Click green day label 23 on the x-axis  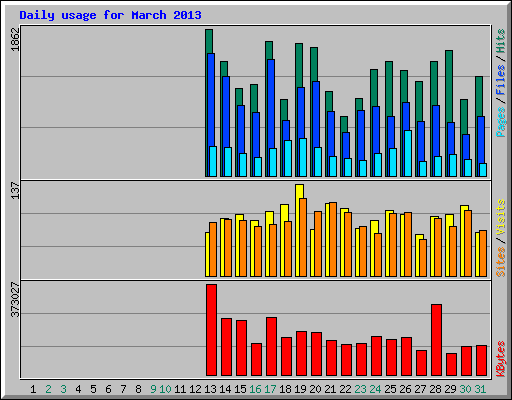360,389
